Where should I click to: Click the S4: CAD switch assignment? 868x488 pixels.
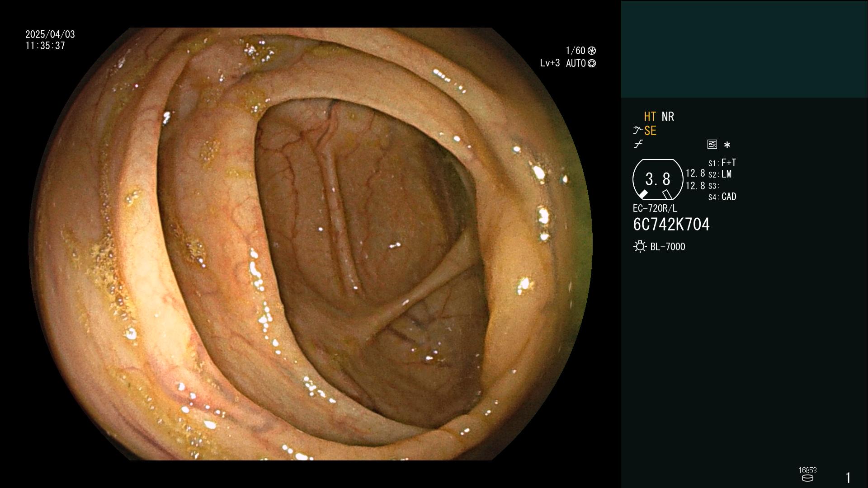[x=722, y=197]
